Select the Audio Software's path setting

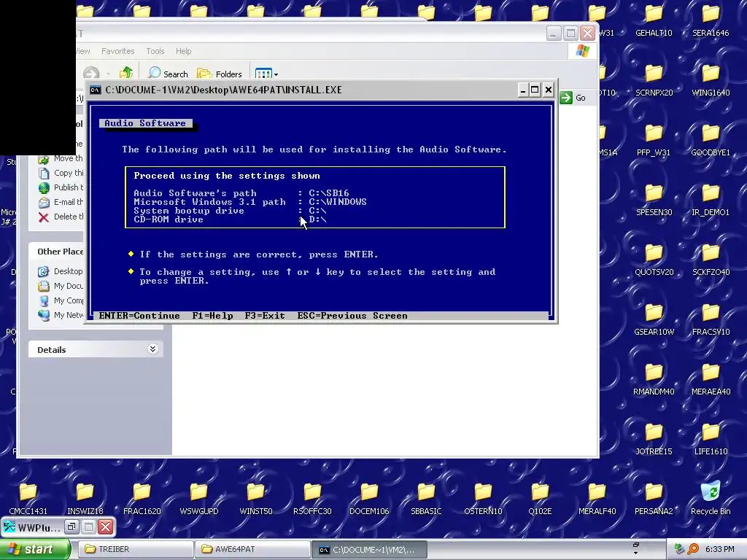[x=241, y=192]
